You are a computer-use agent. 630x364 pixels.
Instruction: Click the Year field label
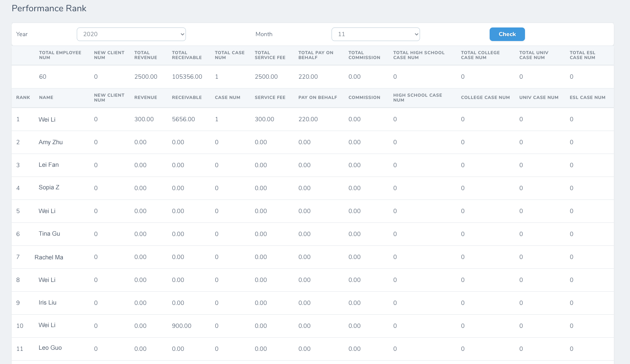pyautogui.click(x=22, y=34)
